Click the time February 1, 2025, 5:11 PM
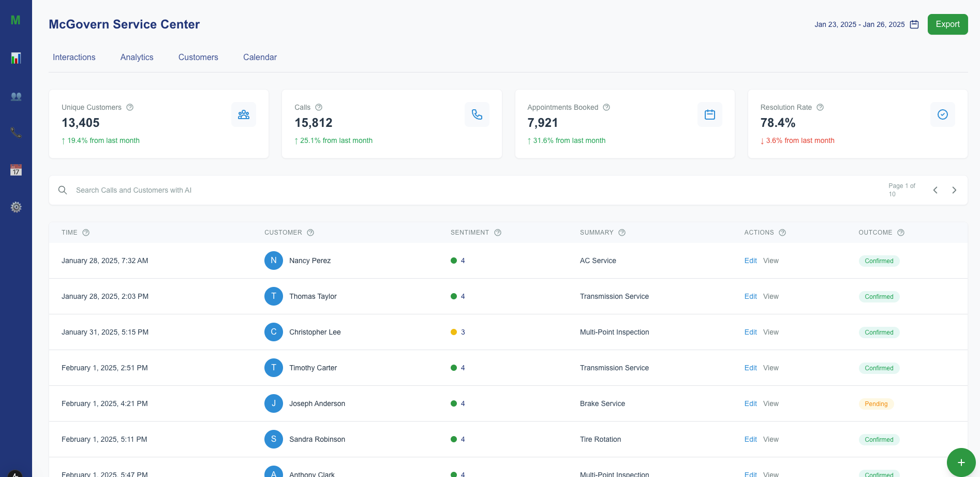 pyautogui.click(x=105, y=439)
